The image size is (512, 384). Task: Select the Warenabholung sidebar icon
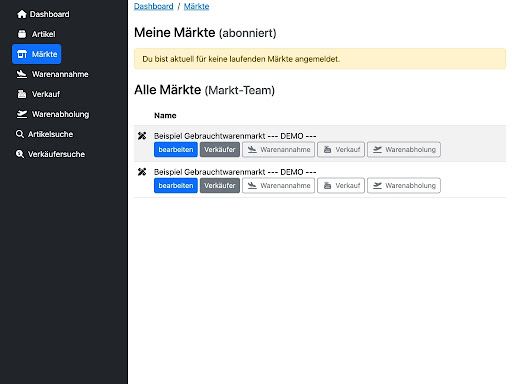click(22, 114)
